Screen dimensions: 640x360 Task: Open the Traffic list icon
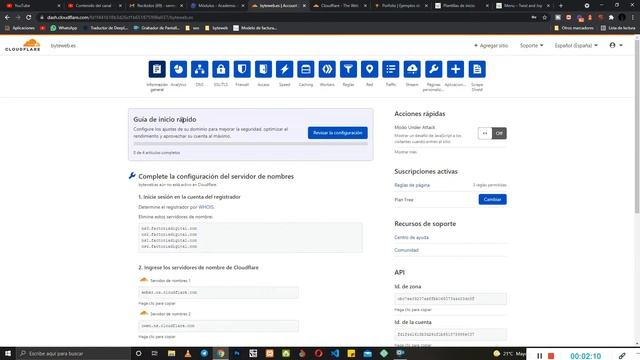click(391, 69)
